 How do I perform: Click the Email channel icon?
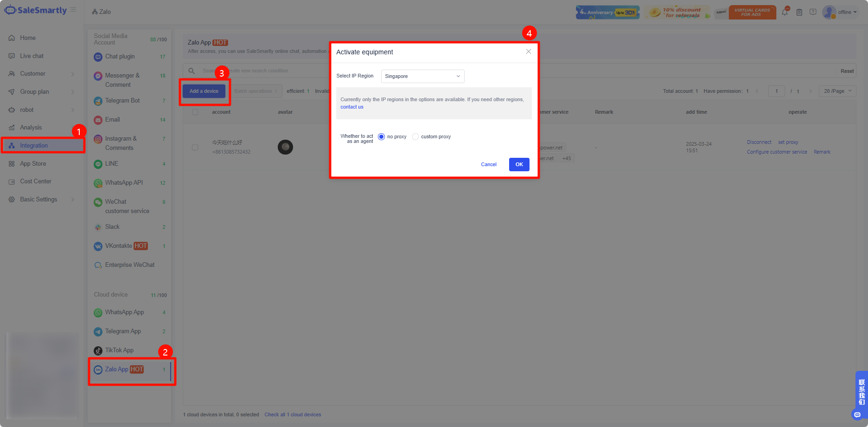(x=98, y=120)
